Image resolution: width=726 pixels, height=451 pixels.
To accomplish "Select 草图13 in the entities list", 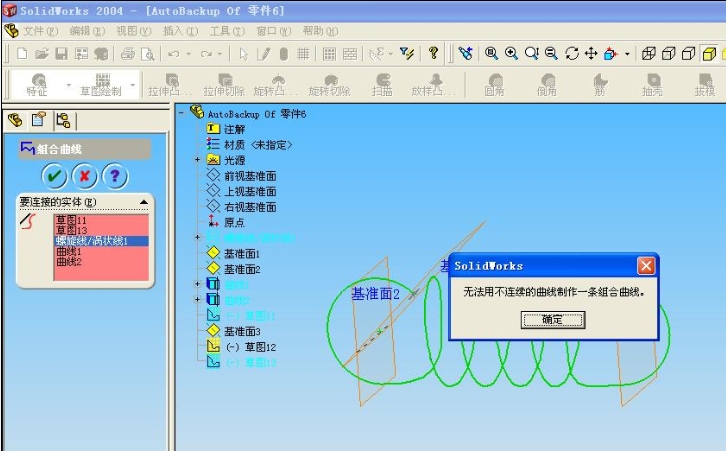I will click(x=101, y=230).
